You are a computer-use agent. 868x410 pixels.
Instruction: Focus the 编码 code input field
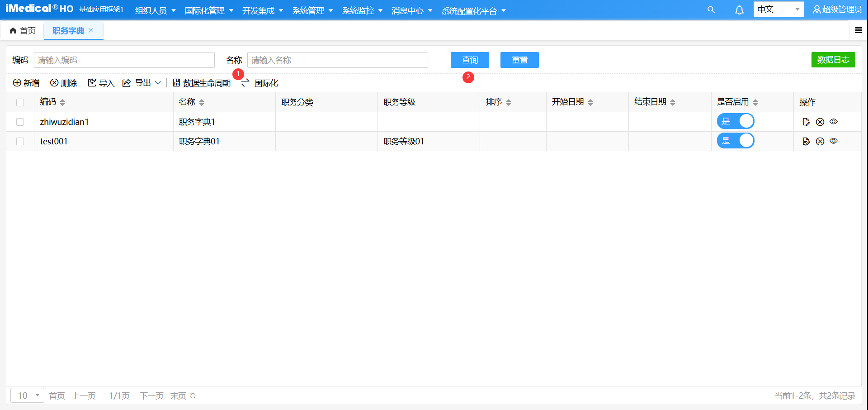[x=124, y=60]
